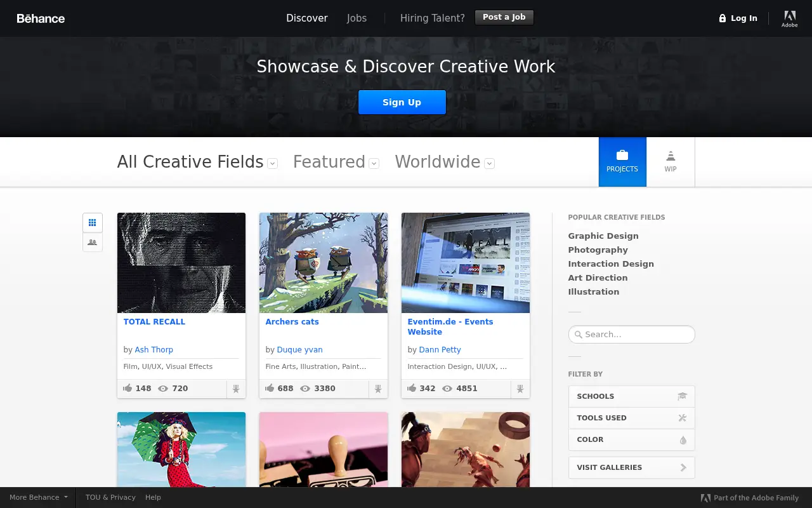Pin the TOTAL RECALL project to collection
This screenshot has height=508, width=812.
click(236, 389)
